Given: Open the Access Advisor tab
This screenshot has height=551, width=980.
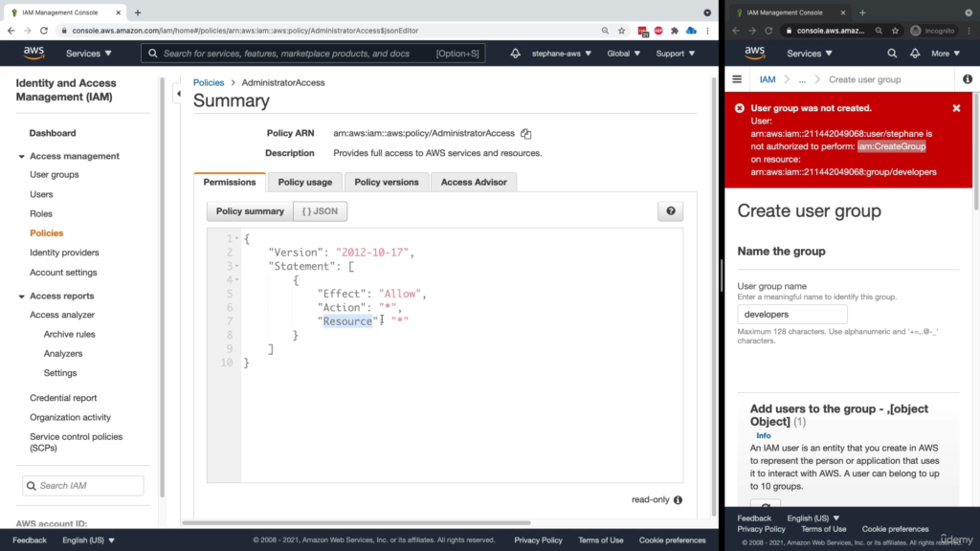Looking at the screenshot, I should pyautogui.click(x=474, y=182).
